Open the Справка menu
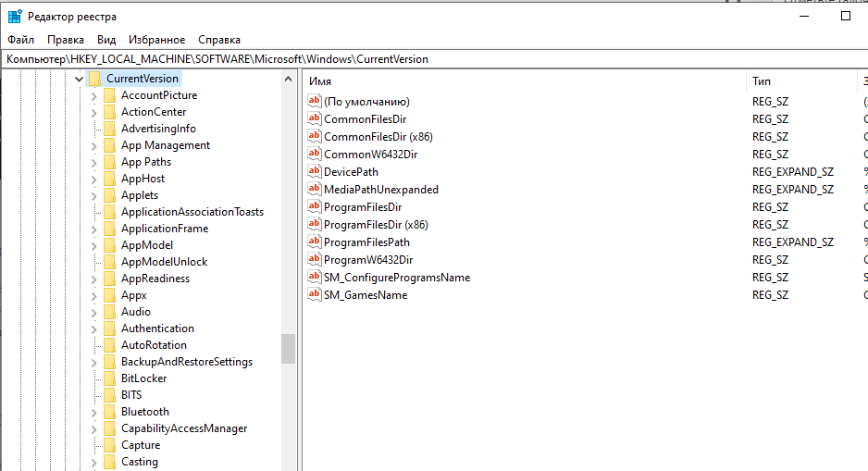 pyautogui.click(x=219, y=40)
